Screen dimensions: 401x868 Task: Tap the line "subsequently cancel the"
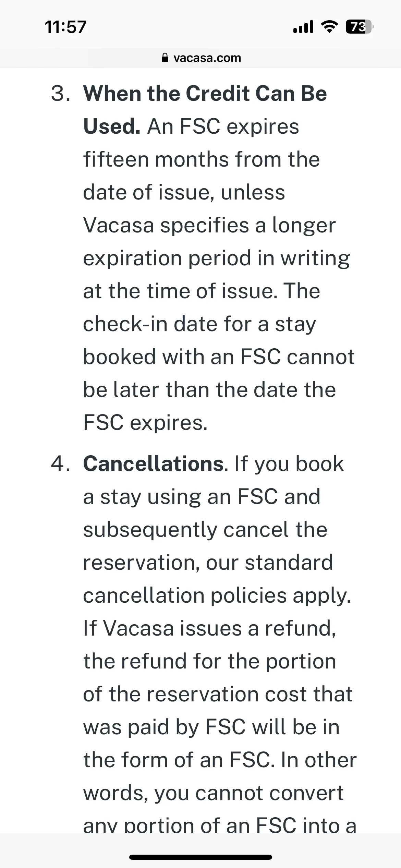pos(205,530)
